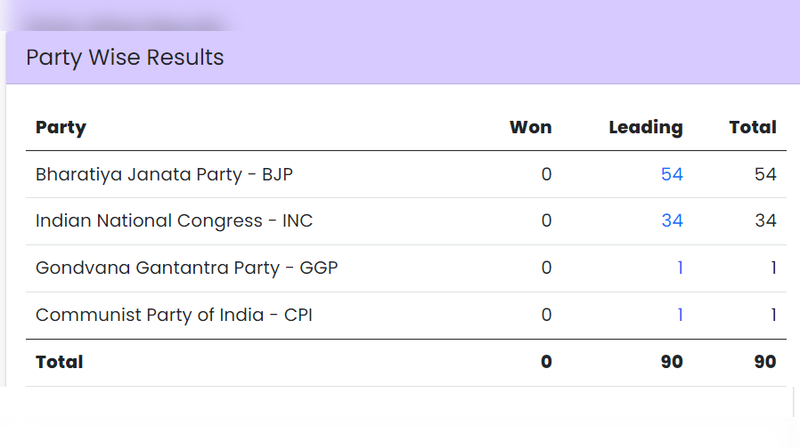Click the Total column header
800x448 pixels.
coord(752,127)
